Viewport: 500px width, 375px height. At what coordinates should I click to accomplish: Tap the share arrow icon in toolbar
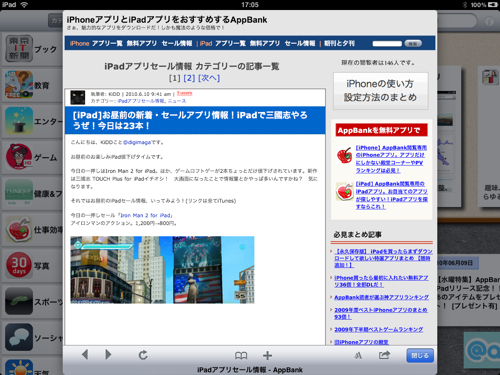(384, 355)
